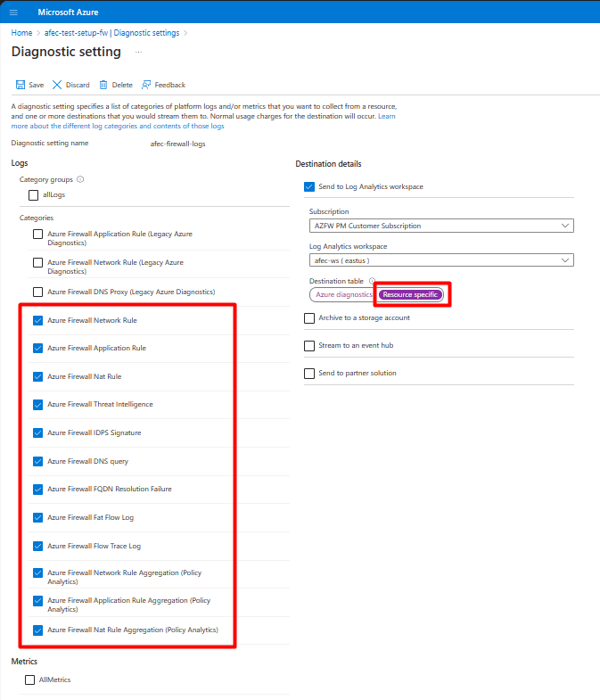This screenshot has width=600, height=700.
Task: Uncheck Azure Firewall Fat Flow Log
Action: point(38,518)
